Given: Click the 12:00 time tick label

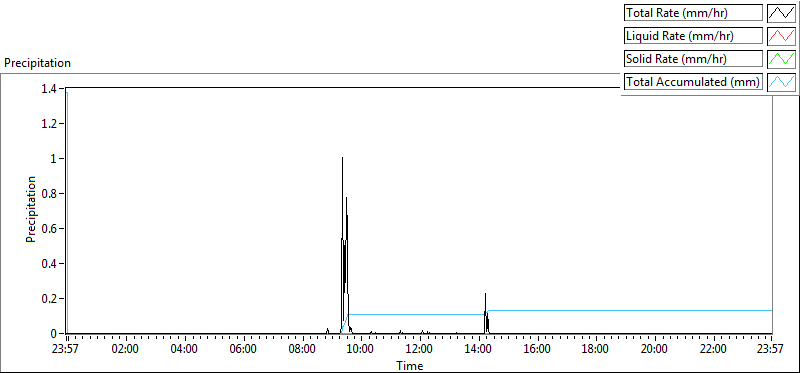Looking at the screenshot, I should [x=419, y=350].
